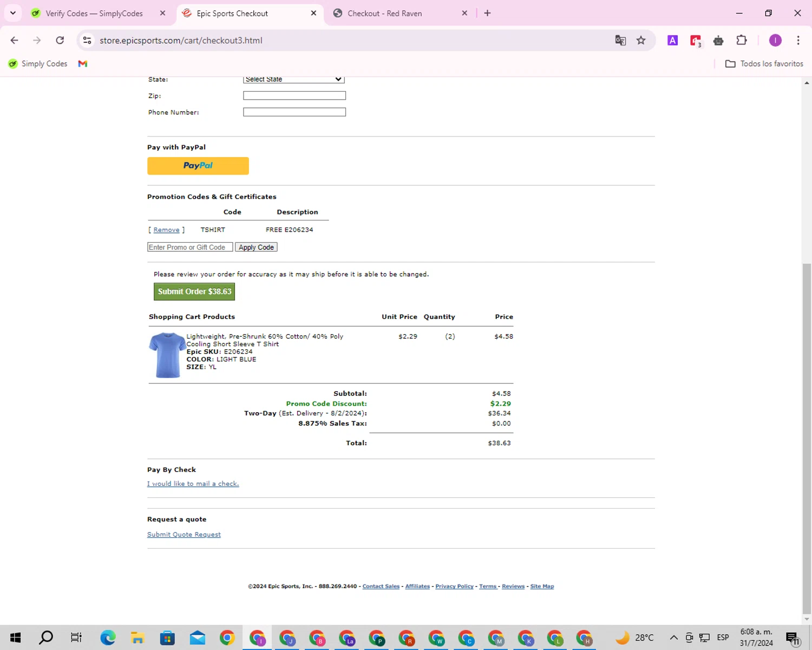The image size is (812, 650).
Task: Open Privacy Policy footer link
Action: point(454,586)
